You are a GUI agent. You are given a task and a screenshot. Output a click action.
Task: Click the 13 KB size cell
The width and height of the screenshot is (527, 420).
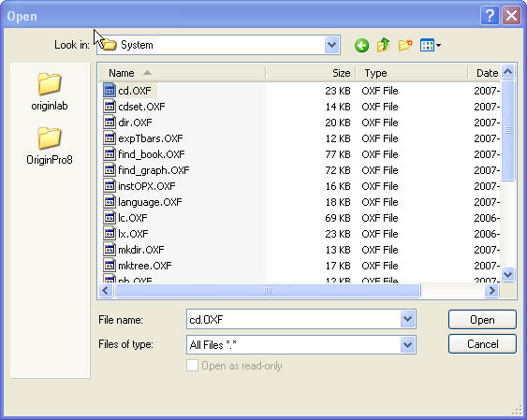tap(337, 250)
